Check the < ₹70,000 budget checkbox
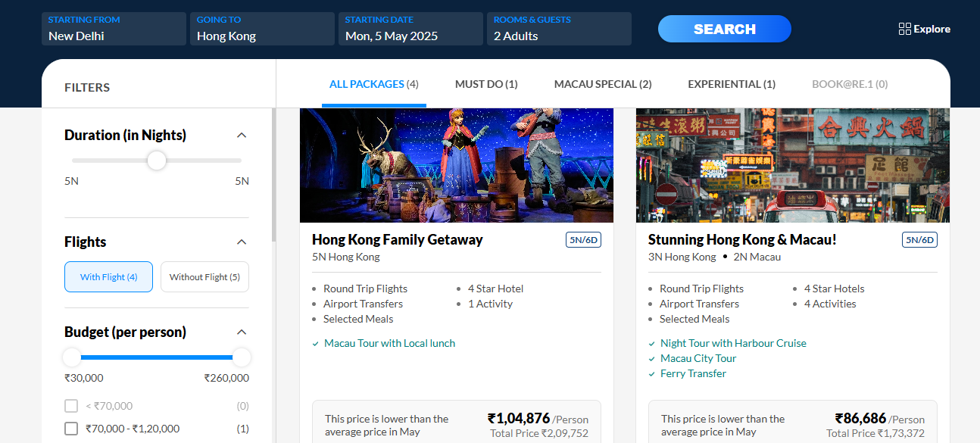The width and height of the screenshot is (980, 443). coord(71,406)
